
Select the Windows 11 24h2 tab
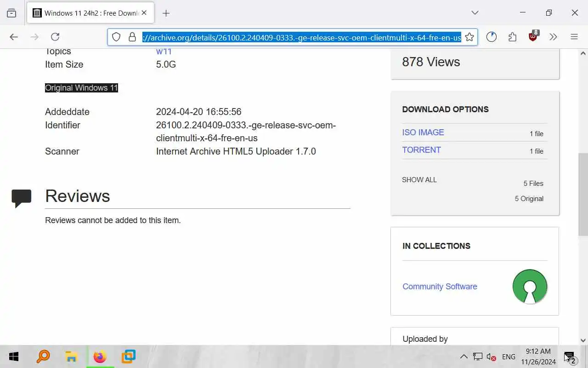pos(90,13)
